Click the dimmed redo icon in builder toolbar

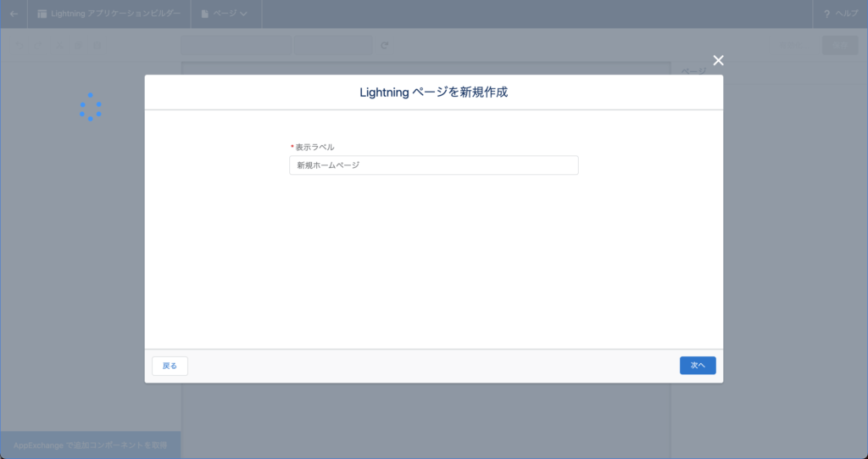click(x=38, y=46)
